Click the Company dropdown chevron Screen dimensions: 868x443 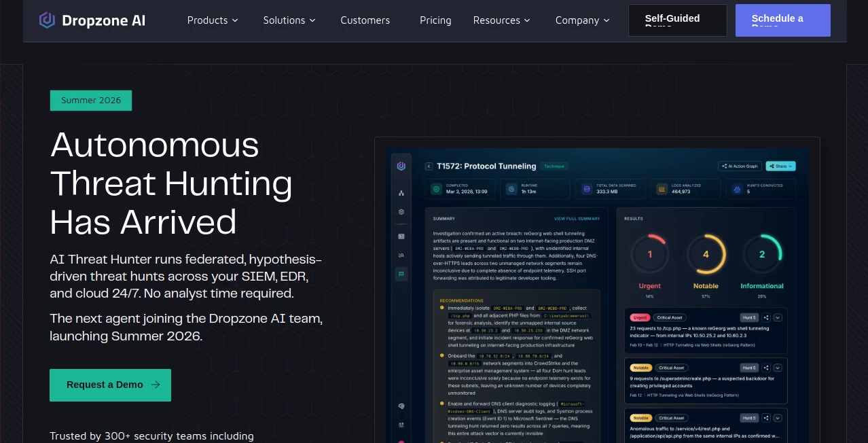[x=607, y=20]
